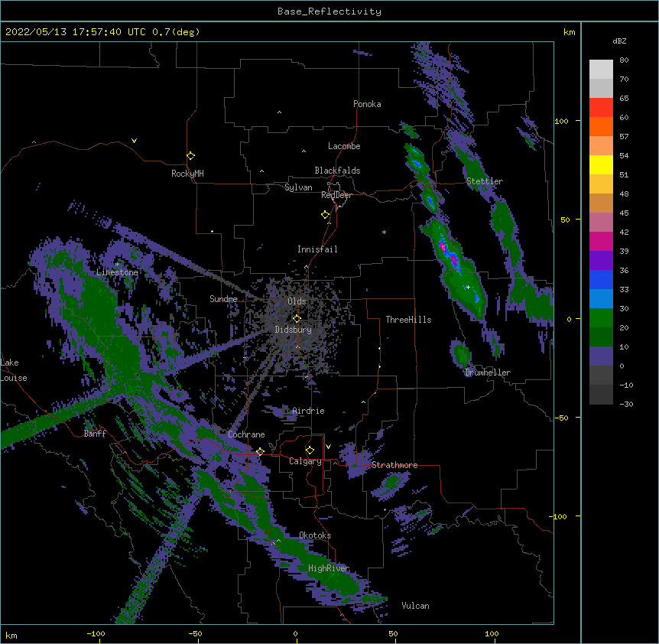Click the Blackfalds town label
Viewport: 659px width, 644px height.
[x=337, y=171]
